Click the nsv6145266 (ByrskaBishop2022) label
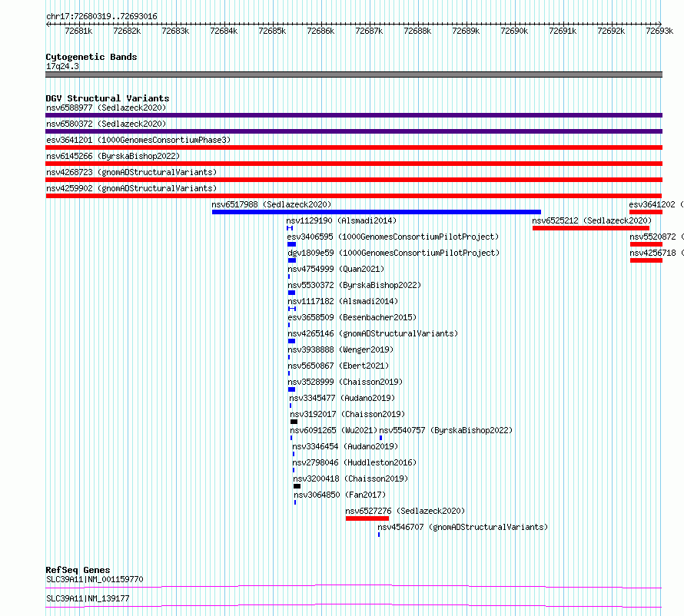Viewport: 684px width, 616px height. [113, 156]
